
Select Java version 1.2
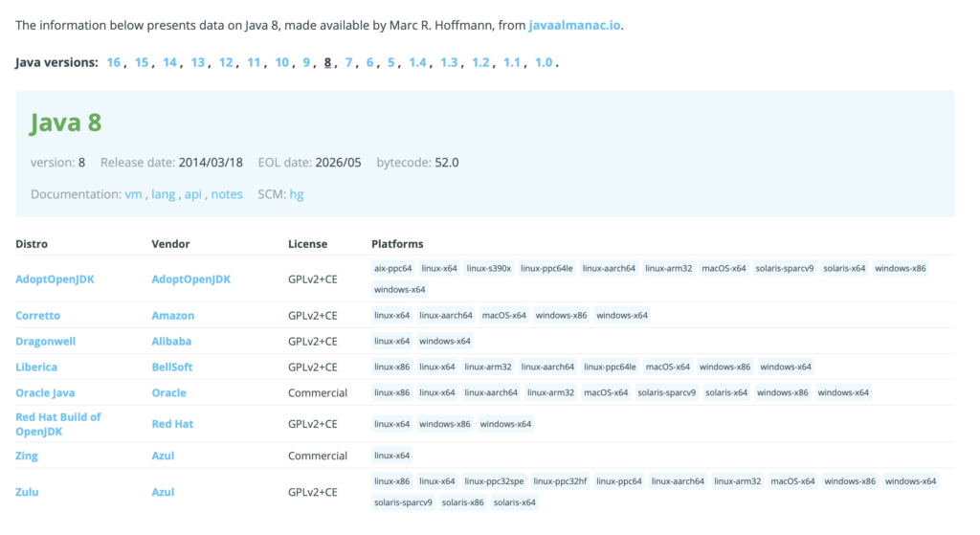(x=480, y=62)
